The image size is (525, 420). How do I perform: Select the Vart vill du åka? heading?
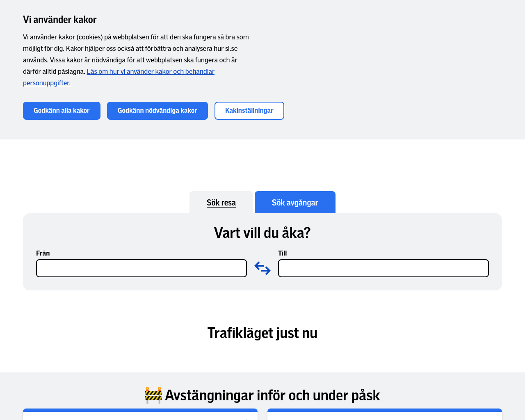click(x=262, y=233)
